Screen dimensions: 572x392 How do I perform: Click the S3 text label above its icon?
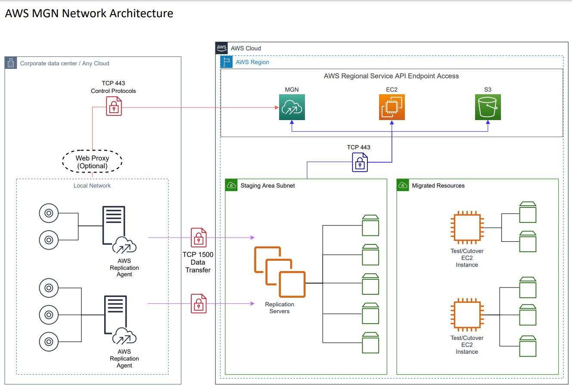tap(488, 90)
